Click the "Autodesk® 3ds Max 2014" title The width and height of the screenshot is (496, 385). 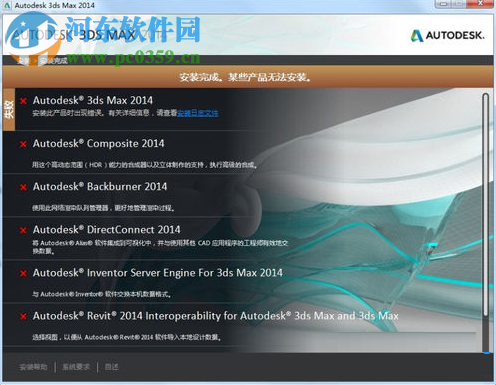[93, 100]
